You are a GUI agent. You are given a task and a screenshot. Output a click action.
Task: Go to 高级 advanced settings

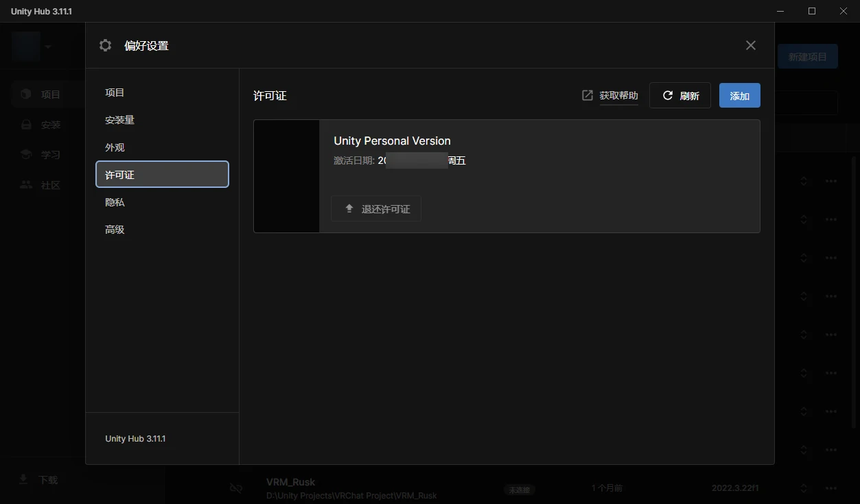click(115, 230)
